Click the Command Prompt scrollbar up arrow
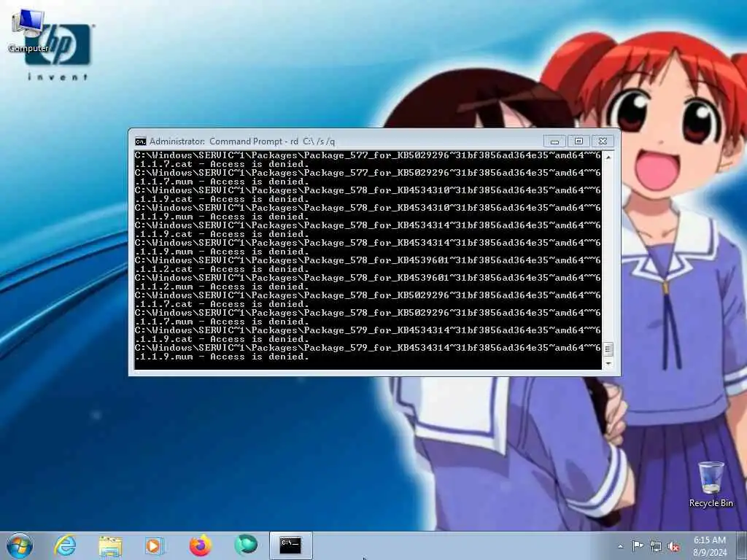Viewport: 747px width, 560px height. click(608, 157)
